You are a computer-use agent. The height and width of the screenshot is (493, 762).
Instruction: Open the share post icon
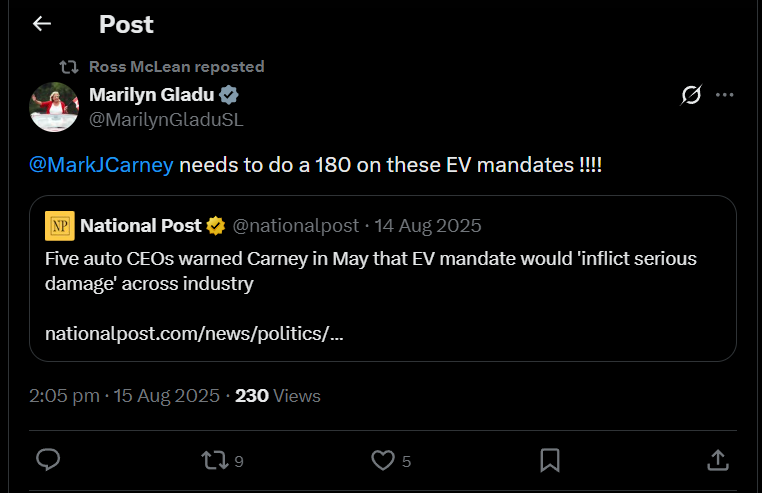coord(717,459)
